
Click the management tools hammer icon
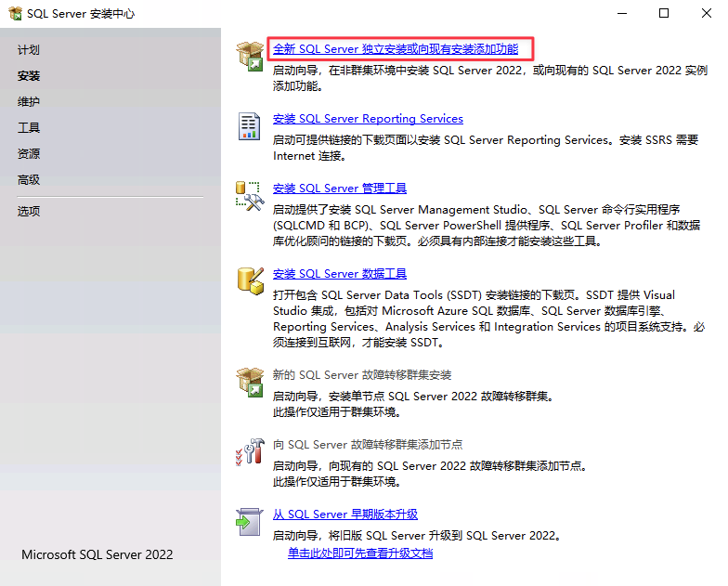coord(250,197)
